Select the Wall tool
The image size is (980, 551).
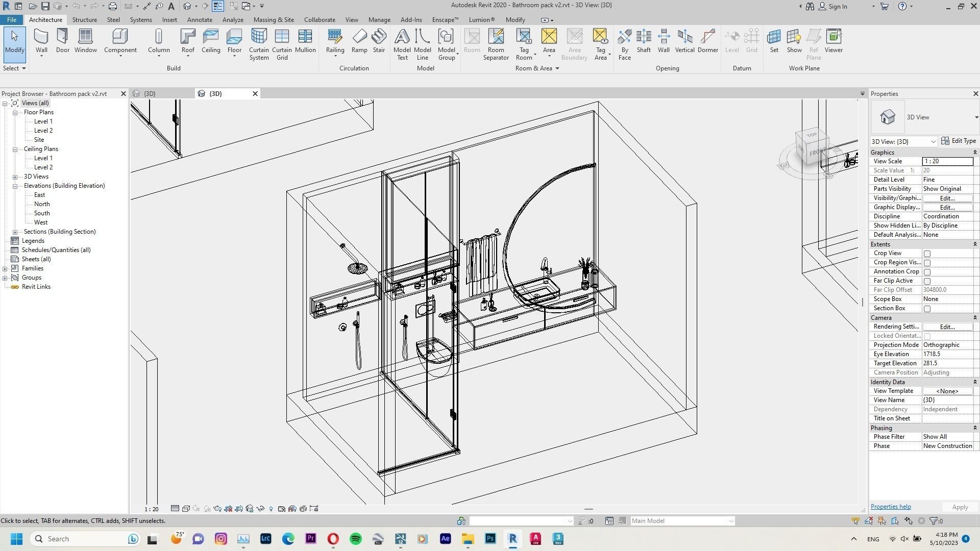coord(41,41)
